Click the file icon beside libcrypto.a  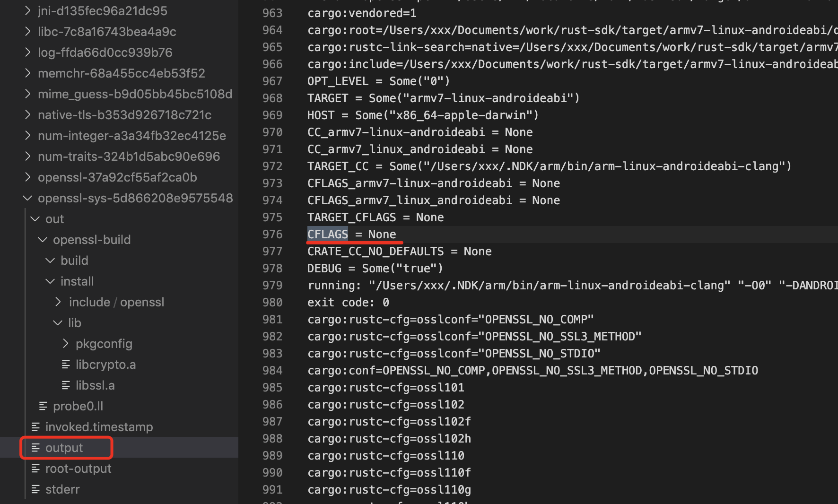point(66,364)
